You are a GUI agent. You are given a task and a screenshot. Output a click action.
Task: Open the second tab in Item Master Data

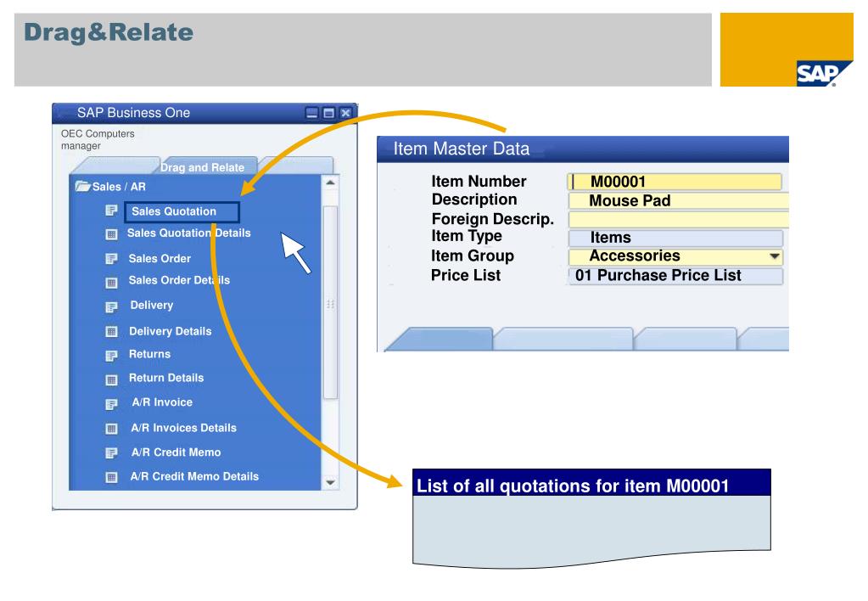(x=563, y=339)
